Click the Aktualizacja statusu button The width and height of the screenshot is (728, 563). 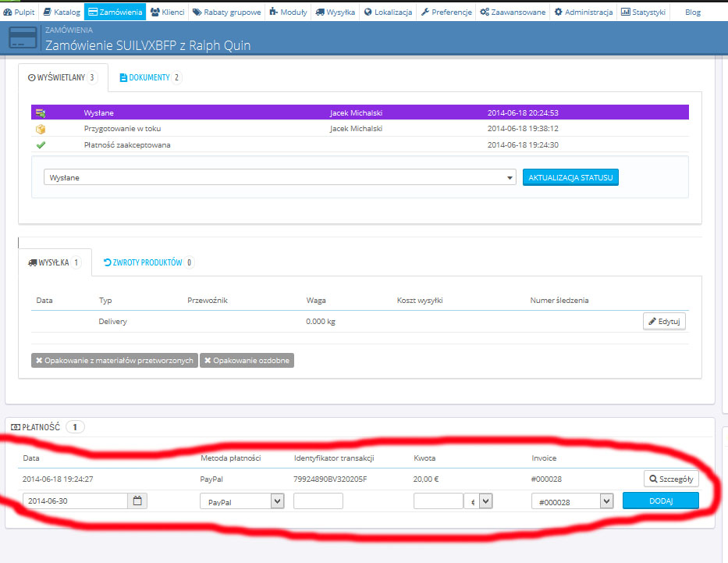[x=570, y=177]
